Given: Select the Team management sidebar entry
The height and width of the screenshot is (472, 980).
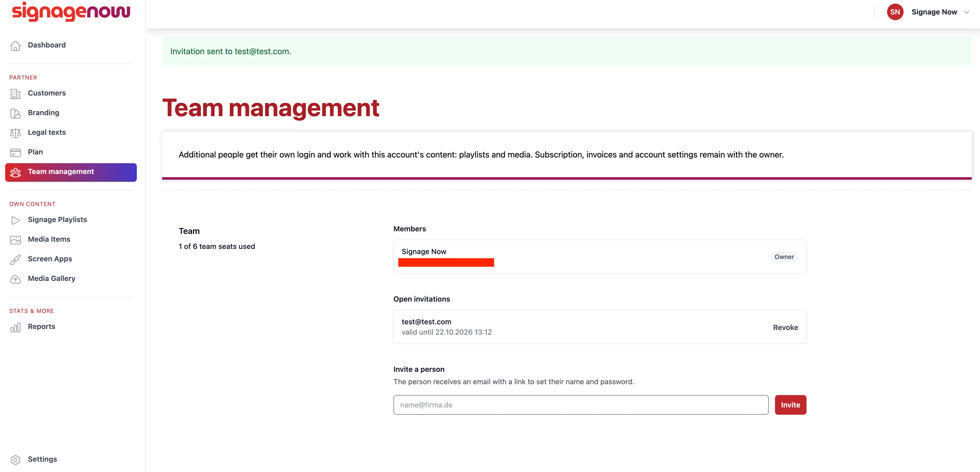Looking at the screenshot, I should tap(71, 172).
